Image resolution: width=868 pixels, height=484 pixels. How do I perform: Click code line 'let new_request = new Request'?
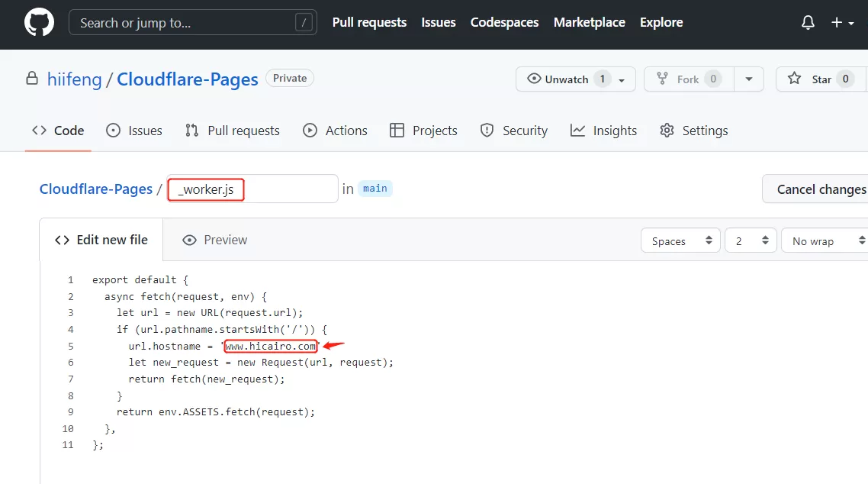pos(261,362)
